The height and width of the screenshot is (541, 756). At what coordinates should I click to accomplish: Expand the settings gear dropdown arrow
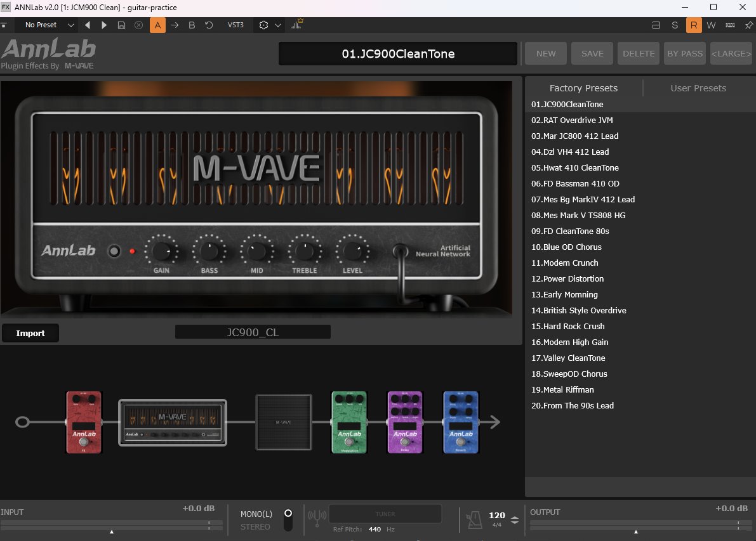[278, 25]
